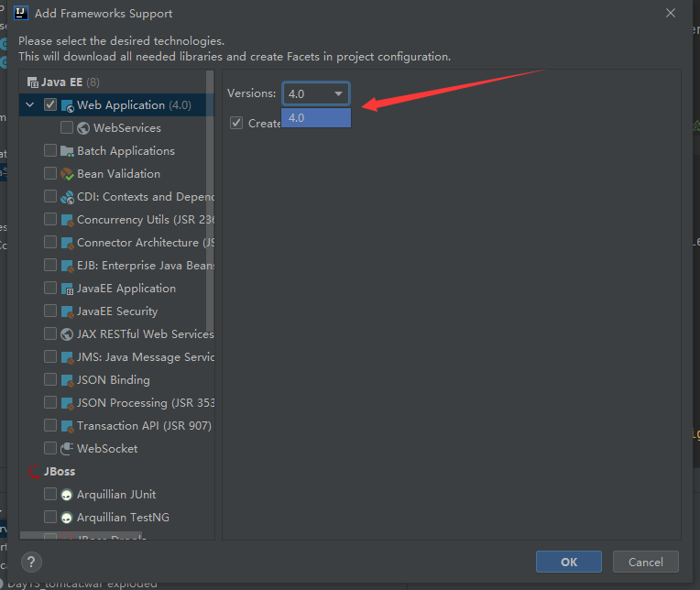Click the WebSocket plug icon
This screenshot has width=700, height=590.
click(67, 449)
